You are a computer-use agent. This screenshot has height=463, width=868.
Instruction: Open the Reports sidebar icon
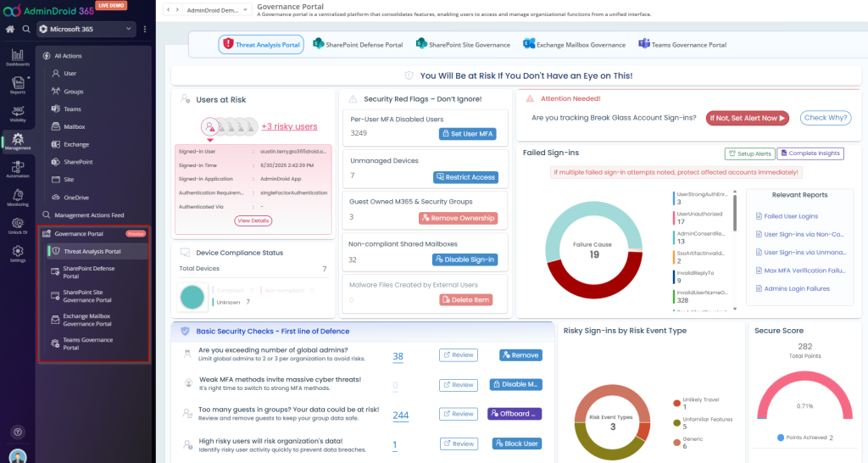(x=18, y=86)
